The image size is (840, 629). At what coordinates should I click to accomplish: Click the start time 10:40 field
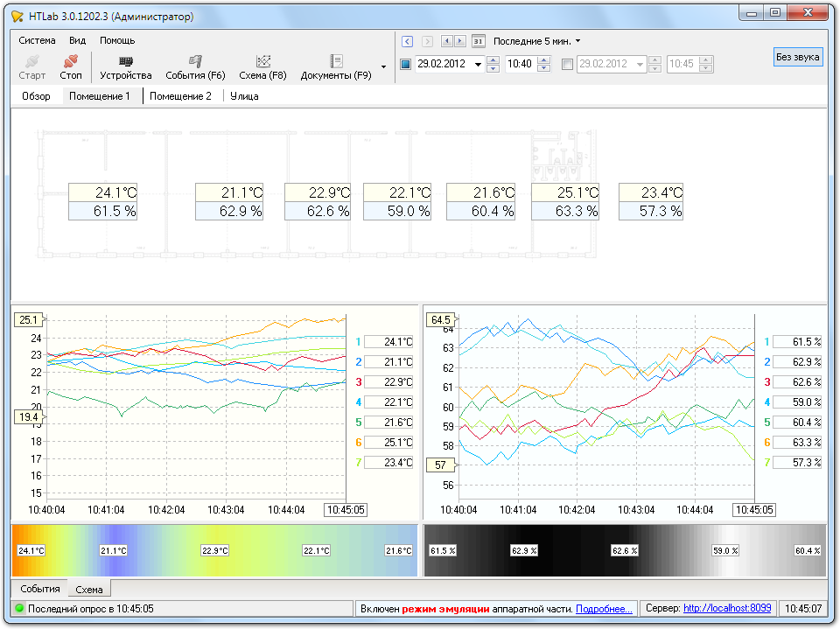(520, 64)
